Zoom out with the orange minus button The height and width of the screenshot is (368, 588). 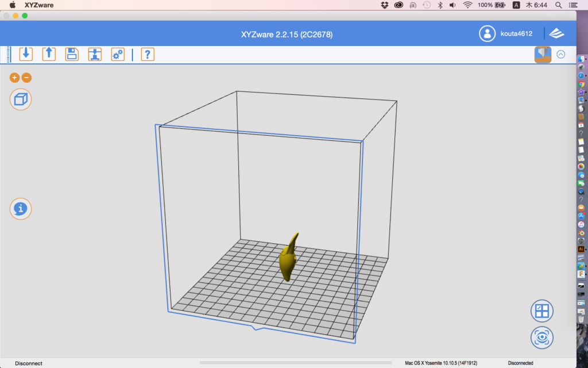(26, 78)
